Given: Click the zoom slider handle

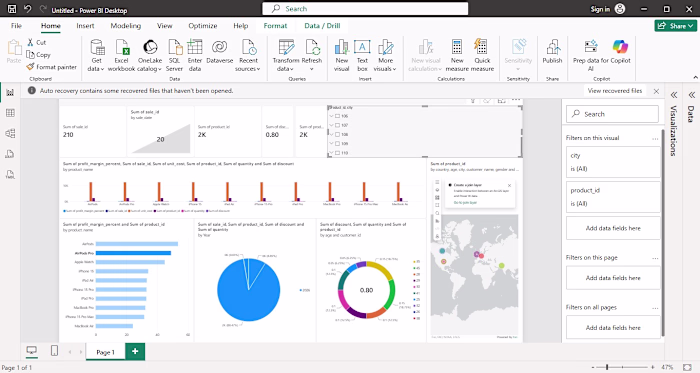Looking at the screenshot, I should (607, 367).
